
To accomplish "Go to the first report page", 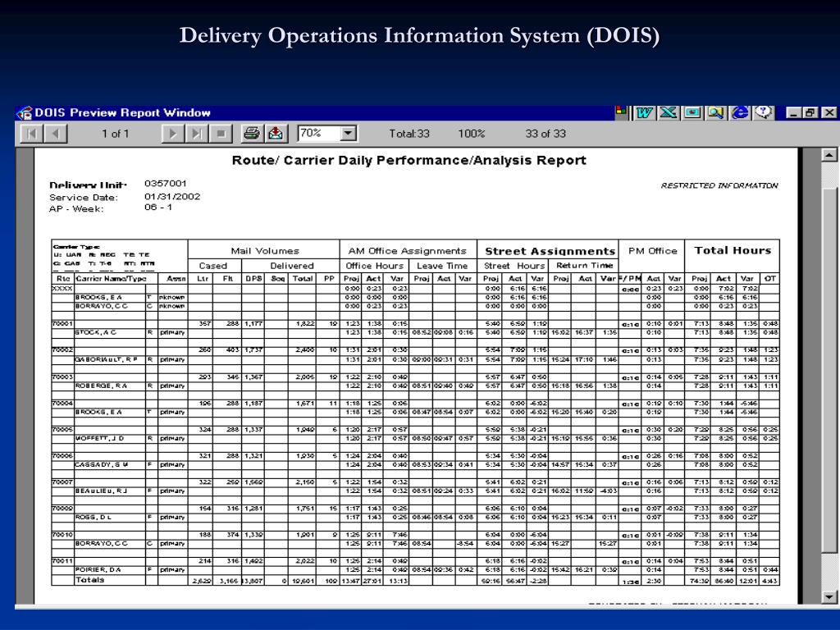I will tap(32, 134).
